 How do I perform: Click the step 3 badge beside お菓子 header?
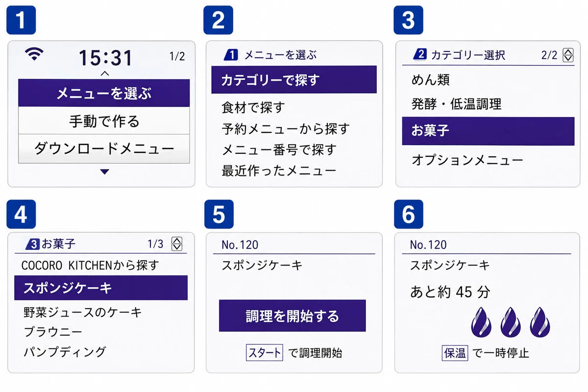[x=33, y=243]
